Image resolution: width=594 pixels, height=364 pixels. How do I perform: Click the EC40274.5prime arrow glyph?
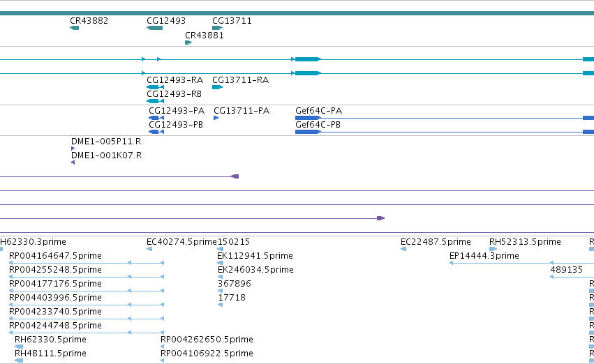[149, 249]
